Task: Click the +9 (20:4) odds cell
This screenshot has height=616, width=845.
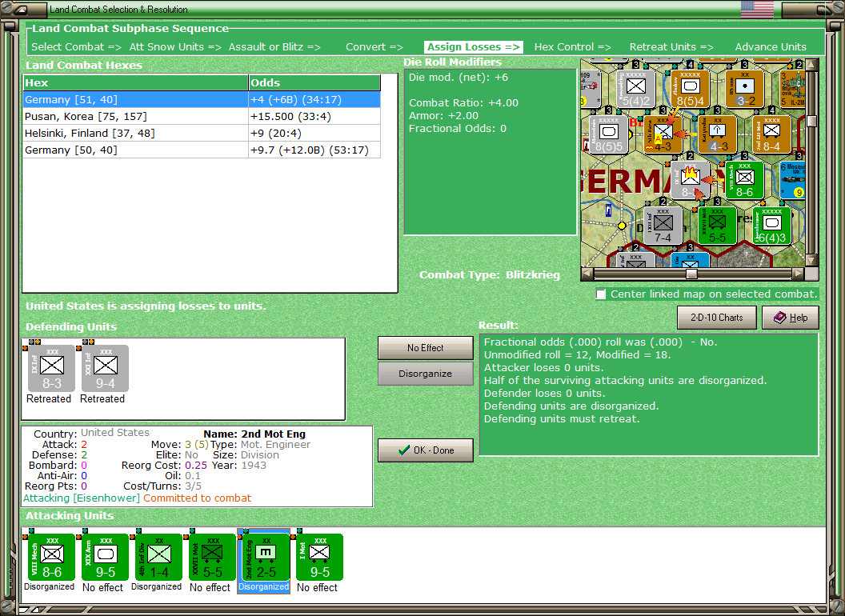Action: [314, 133]
